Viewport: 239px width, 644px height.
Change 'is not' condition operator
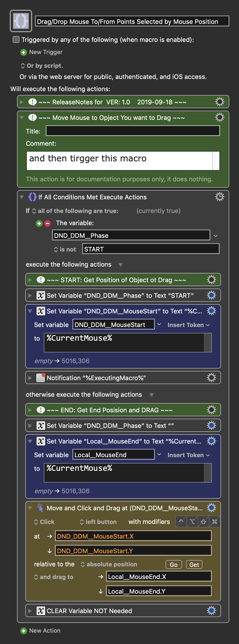click(65, 249)
